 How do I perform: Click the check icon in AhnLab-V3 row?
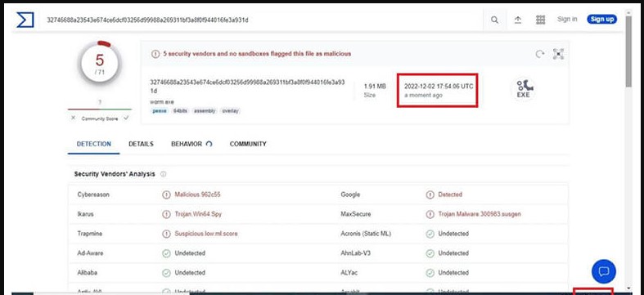point(430,253)
